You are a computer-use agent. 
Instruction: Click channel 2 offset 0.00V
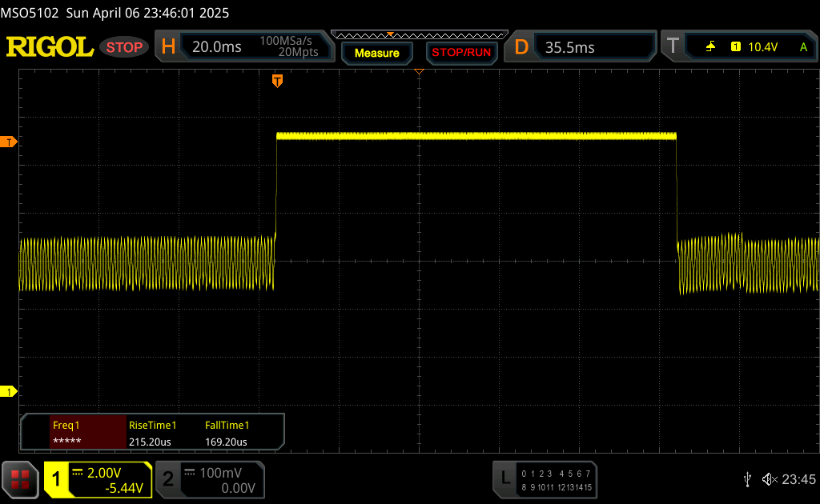tap(238, 488)
